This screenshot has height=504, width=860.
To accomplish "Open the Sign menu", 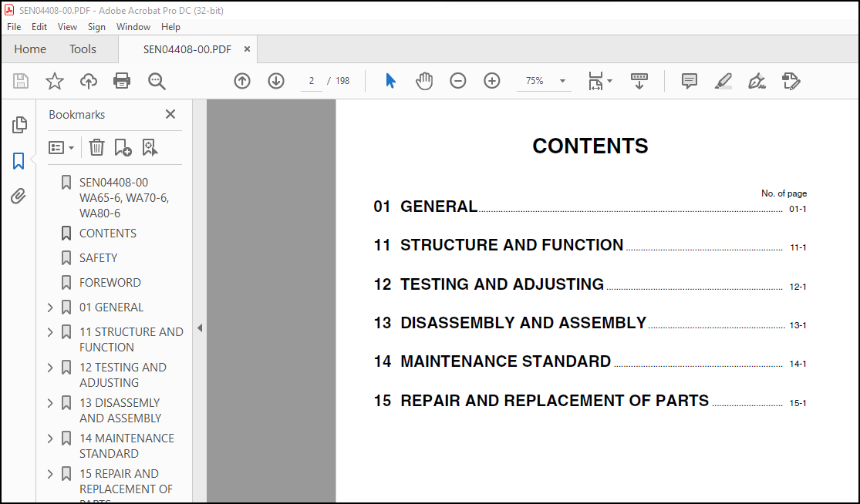I will click(96, 27).
